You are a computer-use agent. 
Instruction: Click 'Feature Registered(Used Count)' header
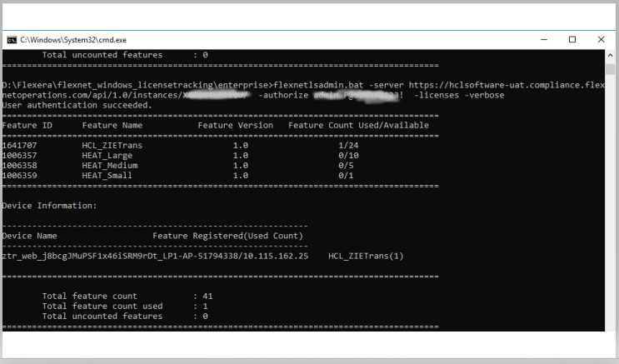227,236
